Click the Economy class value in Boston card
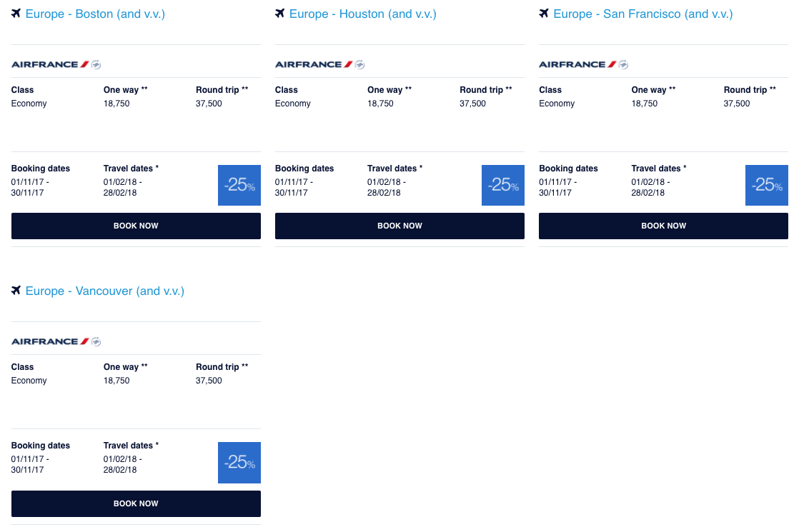 point(29,104)
